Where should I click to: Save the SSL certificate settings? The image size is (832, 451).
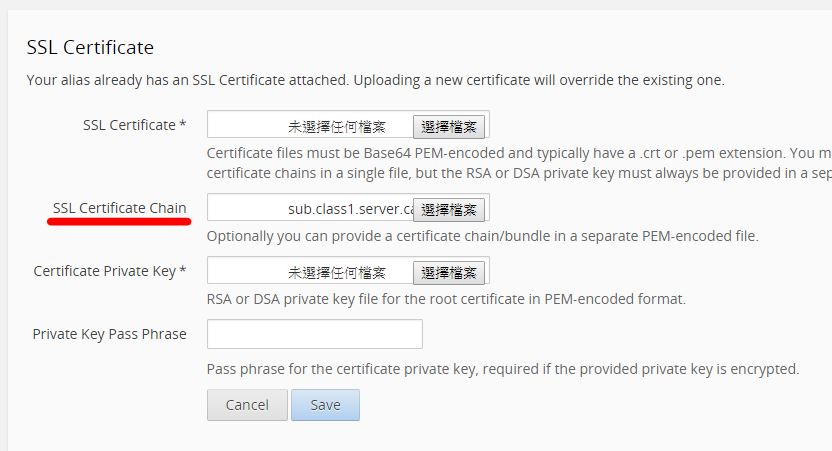pos(325,405)
